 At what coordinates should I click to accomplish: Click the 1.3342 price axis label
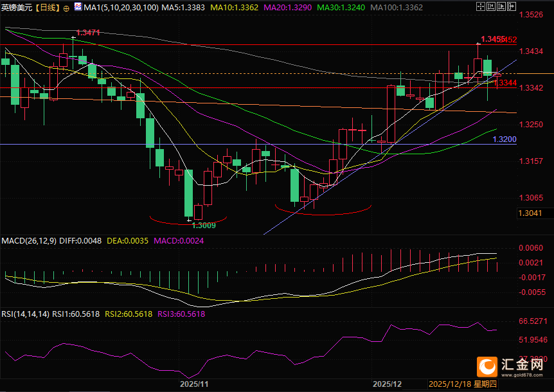click(x=531, y=87)
